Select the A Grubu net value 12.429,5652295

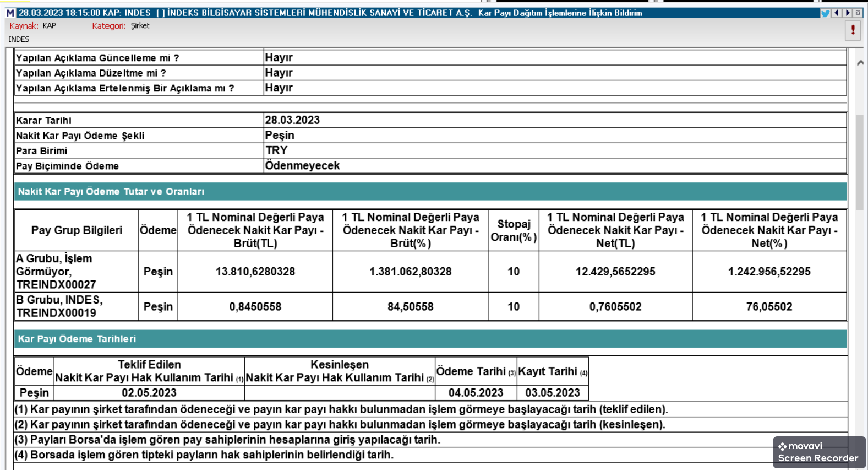[x=615, y=272]
